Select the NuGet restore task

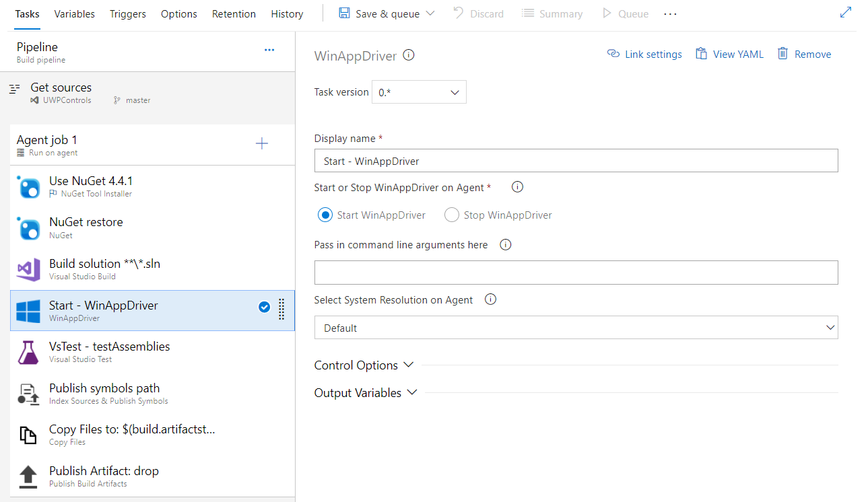(153, 228)
